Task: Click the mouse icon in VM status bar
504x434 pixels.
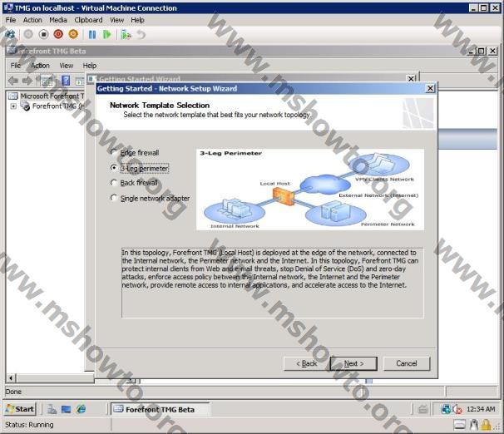Action: [474, 425]
